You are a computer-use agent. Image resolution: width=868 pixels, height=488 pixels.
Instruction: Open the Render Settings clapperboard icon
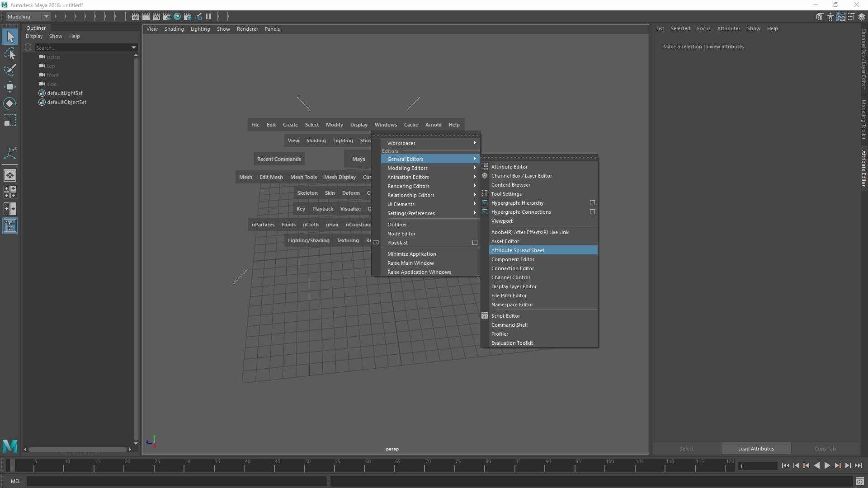coord(167,17)
